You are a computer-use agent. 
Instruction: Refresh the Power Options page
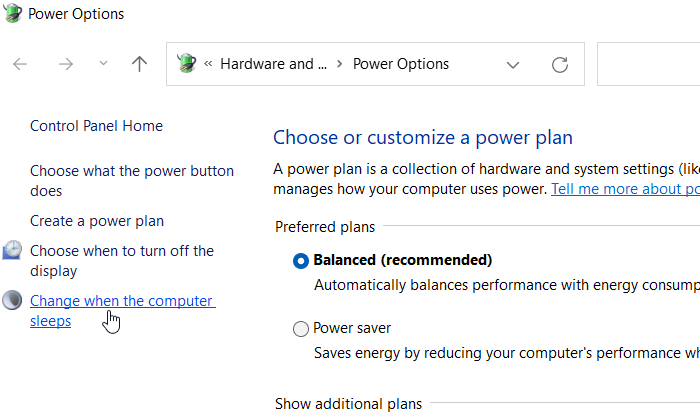pyautogui.click(x=559, y=65)
